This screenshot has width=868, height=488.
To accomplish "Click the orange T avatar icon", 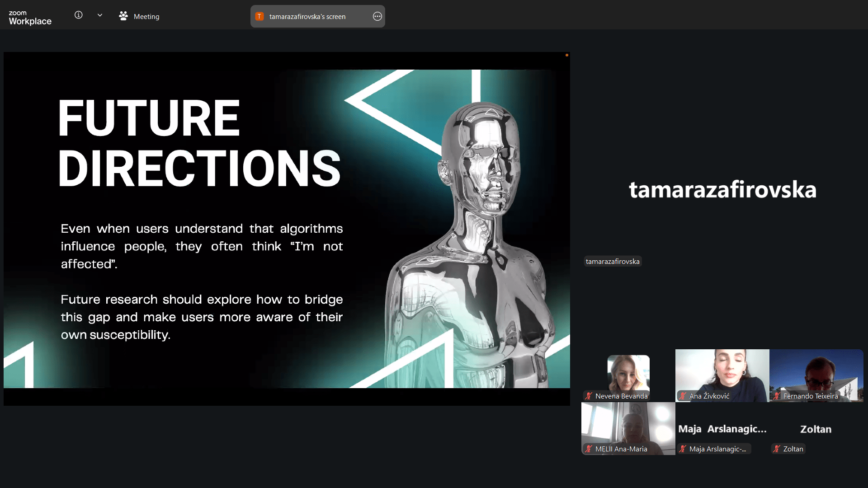I will 259,17.
